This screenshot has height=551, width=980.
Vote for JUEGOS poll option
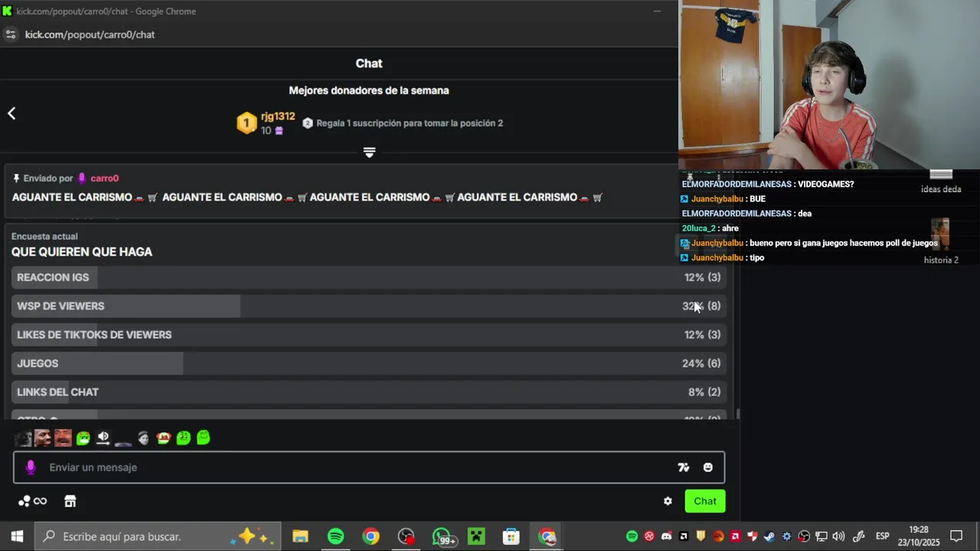click(368, 364)
